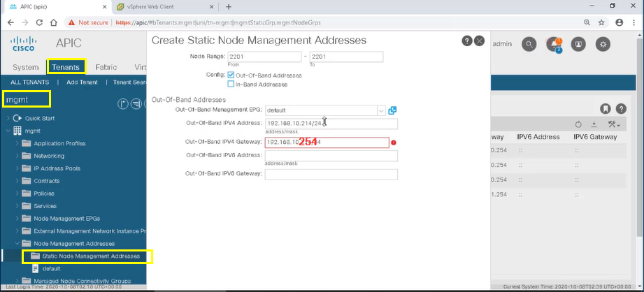Open the work pane help icon
The image size is (644, 292).
coord(622,109)
